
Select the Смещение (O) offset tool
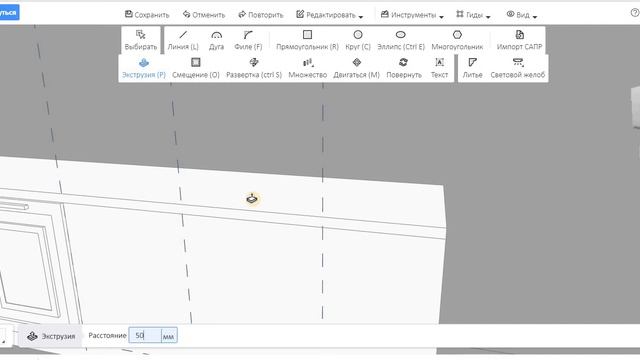pyautogui.click(x=196, y=68)
